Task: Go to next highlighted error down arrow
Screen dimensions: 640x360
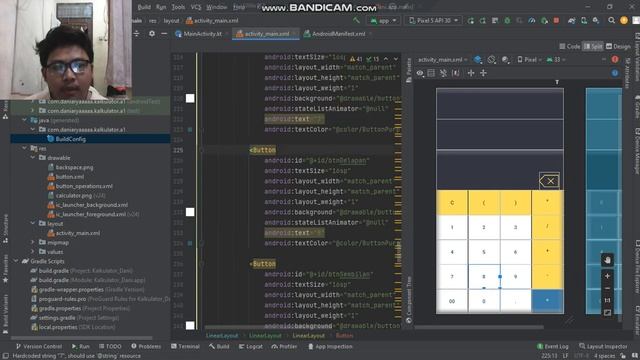Action: coord(396,59)
